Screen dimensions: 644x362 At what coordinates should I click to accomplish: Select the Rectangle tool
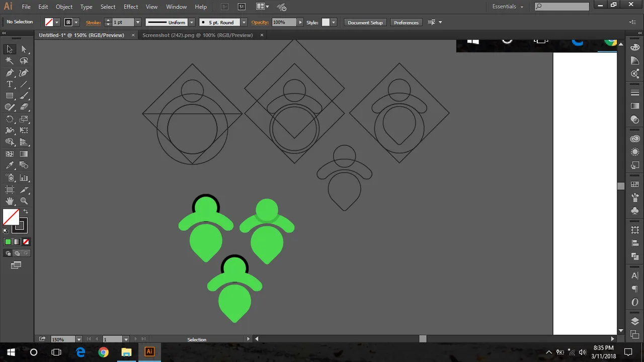10,96
